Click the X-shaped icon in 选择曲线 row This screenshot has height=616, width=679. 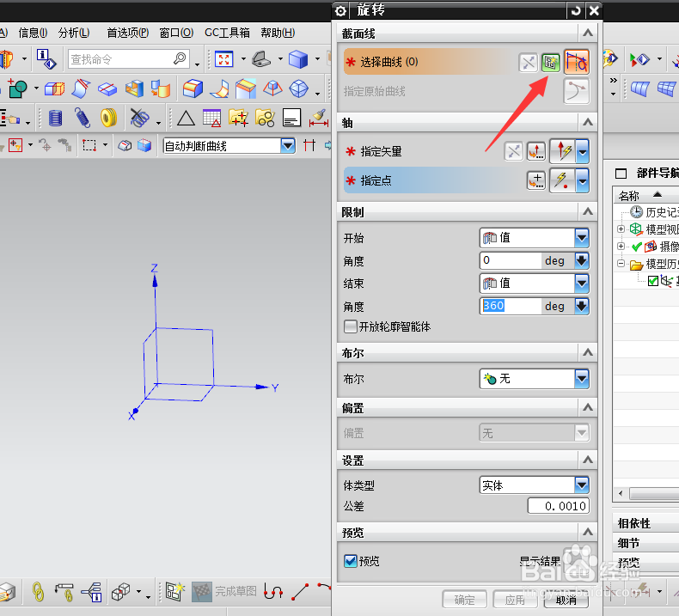528,63
